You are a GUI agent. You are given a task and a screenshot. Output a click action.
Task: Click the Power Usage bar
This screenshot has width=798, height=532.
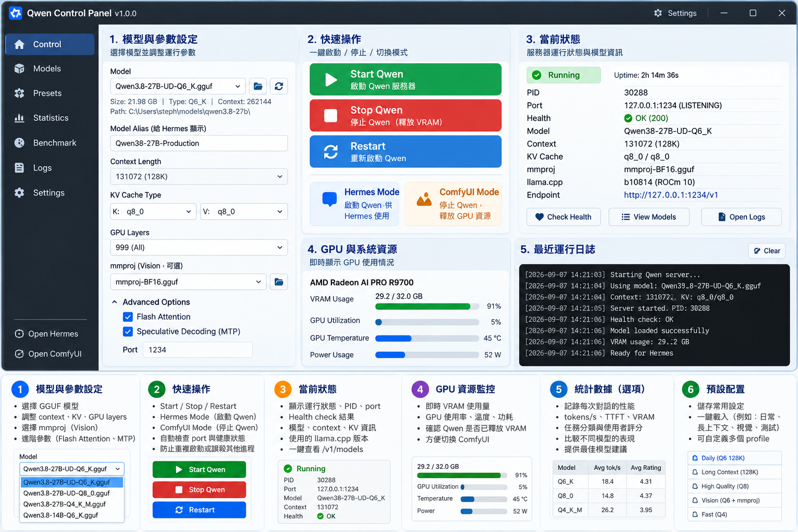tap(427, 355)
